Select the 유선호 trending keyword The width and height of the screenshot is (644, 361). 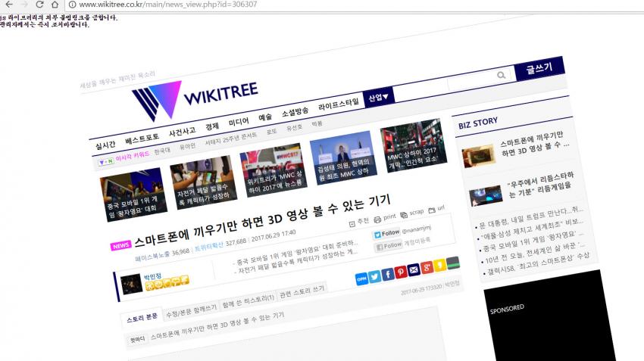click(x=294, y=128)
